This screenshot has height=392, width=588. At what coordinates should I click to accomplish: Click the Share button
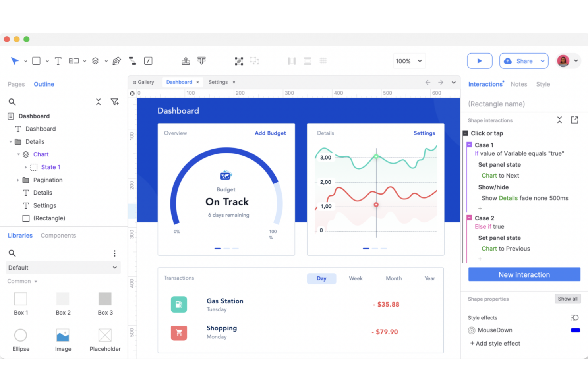[520, 61]
